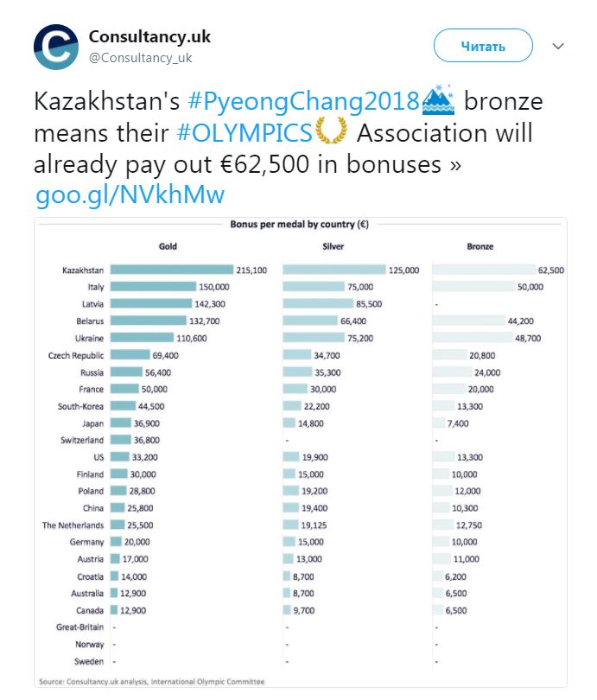Click the Bronze column header in chart
Image resolution: width=597 pixels, height=700 pixels.
pyautogui.click(x=480, y=247)
